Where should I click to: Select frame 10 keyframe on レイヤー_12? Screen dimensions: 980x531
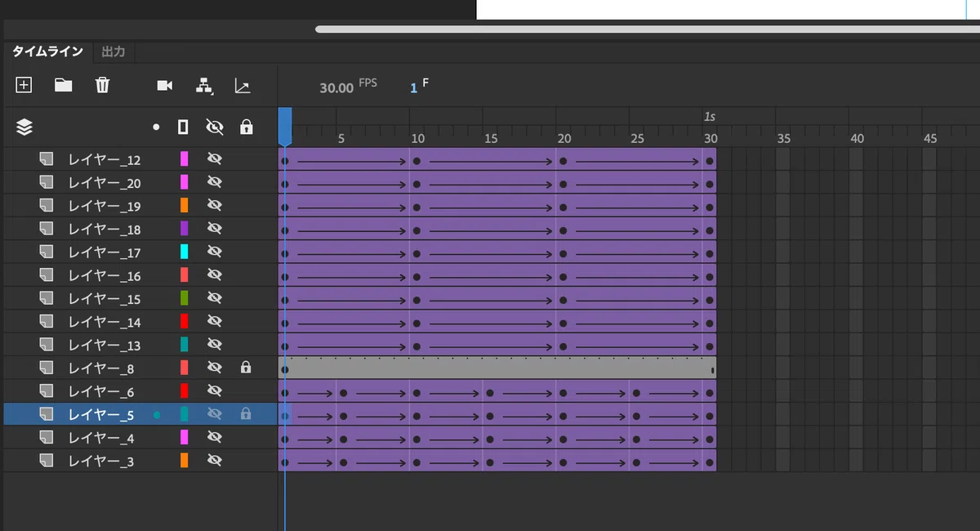416,162
